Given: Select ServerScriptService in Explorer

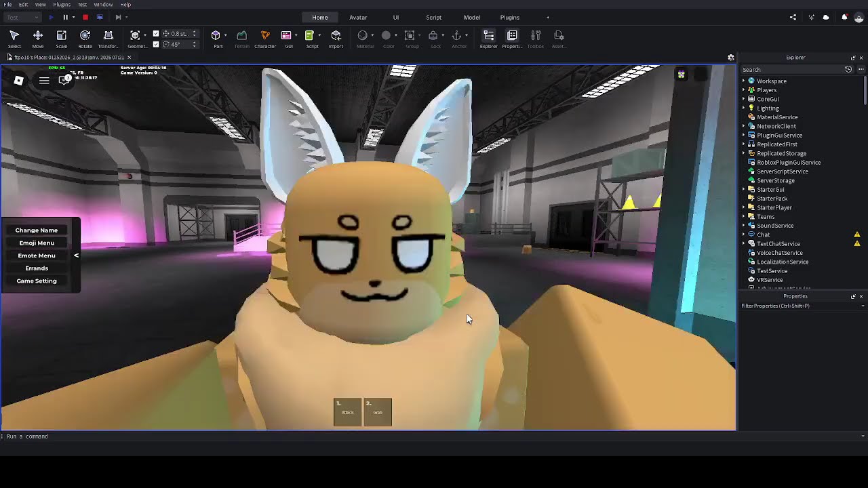Looking at the screenshot, I should coord(782,171).
